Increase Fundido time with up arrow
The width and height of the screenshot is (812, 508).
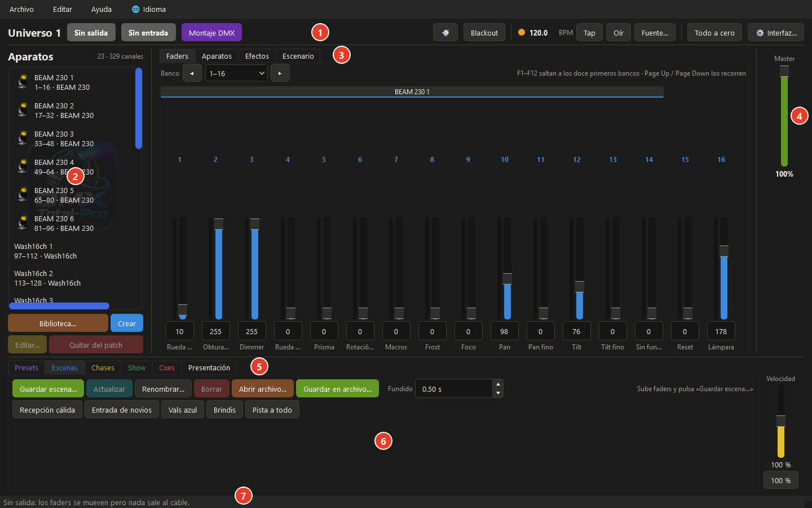click(498, 384)
